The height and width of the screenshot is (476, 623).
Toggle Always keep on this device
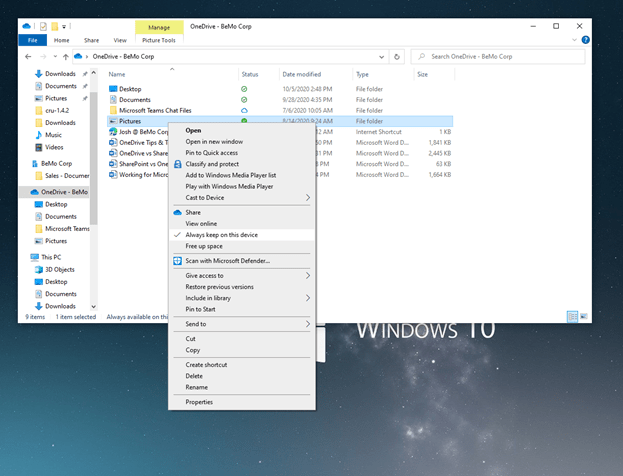[221, 234]
